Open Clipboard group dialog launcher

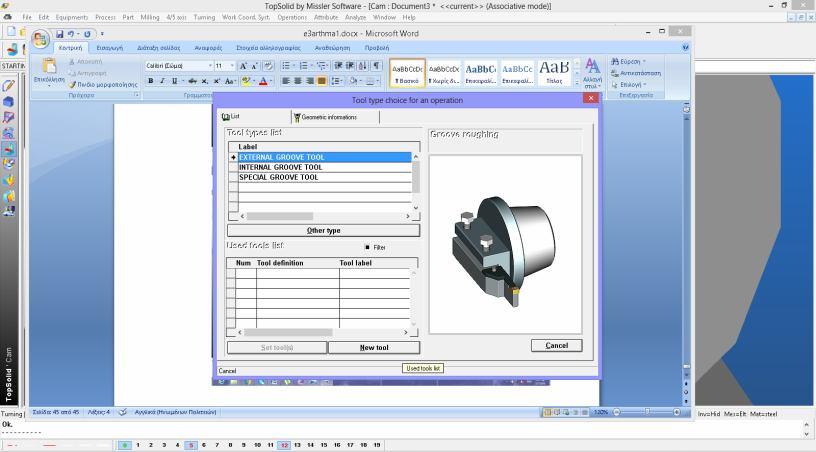(x=137, y=95)
